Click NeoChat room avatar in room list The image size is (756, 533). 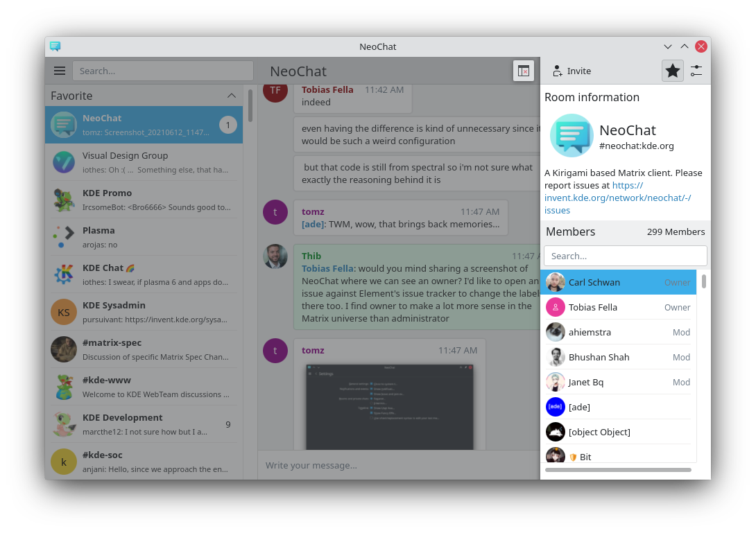click(x=64, y=125)
